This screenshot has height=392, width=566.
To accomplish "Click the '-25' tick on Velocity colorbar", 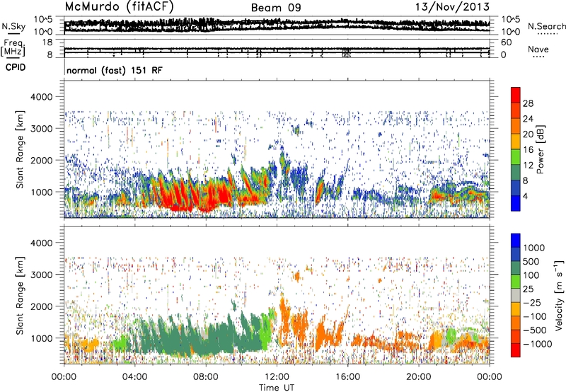I will pos(532,302).
